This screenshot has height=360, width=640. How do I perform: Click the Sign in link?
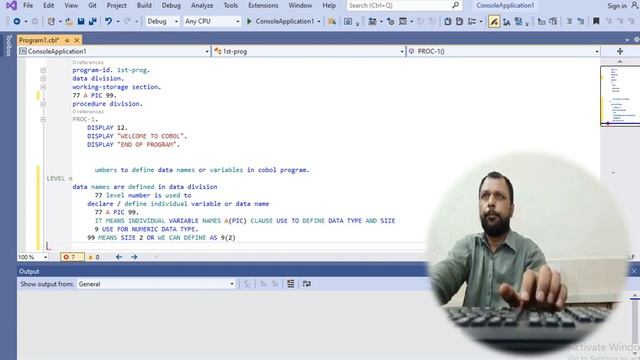pyautogui.click(x=617, y=5)
